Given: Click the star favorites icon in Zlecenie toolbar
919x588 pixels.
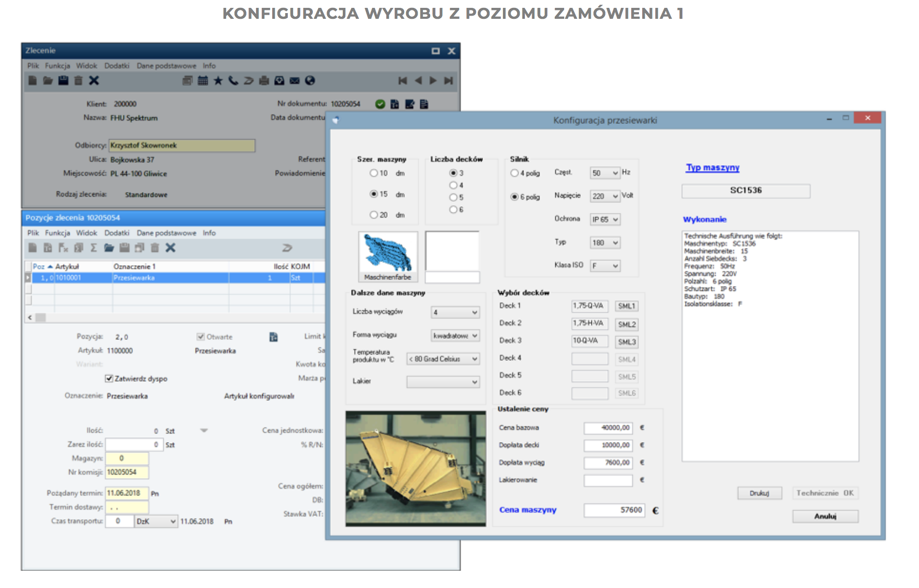Looking at the screenshot, I should [218, 81].
